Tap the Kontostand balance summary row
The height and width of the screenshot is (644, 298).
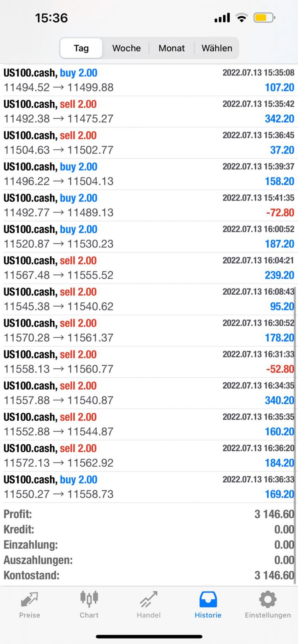pyautogui.click(x=149, y=575)
